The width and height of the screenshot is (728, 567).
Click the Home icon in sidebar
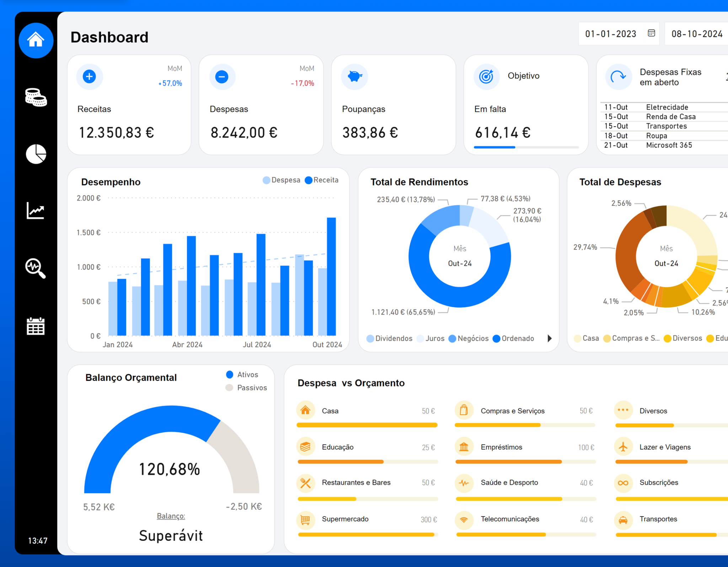(36, 40)
